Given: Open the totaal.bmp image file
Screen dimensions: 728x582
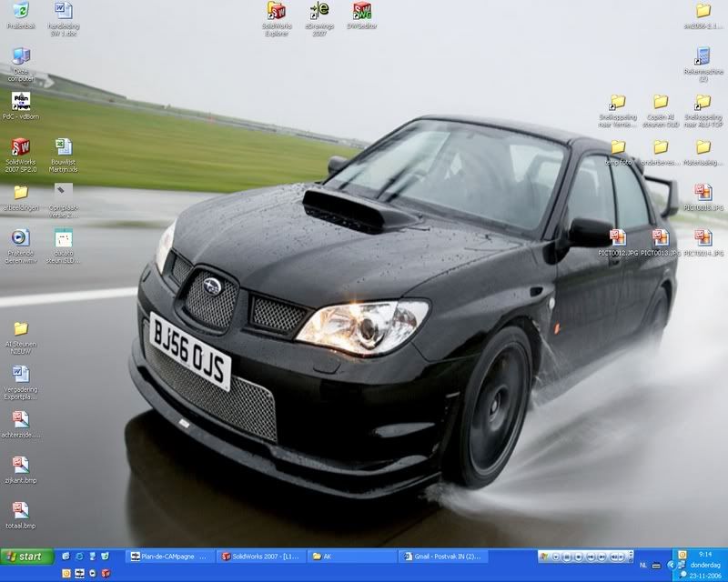Looking at the screenshot, I should tap(20, 516).
